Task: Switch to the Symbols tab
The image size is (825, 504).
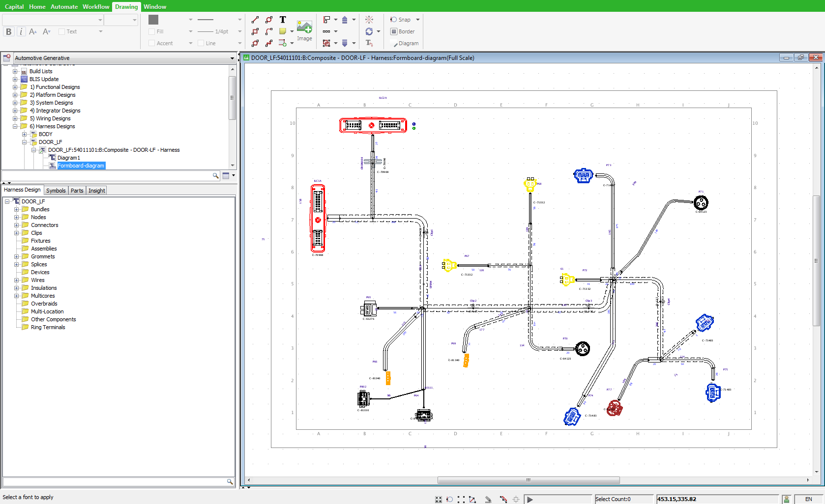Action: pyautogui.click(x=56, y=191)
